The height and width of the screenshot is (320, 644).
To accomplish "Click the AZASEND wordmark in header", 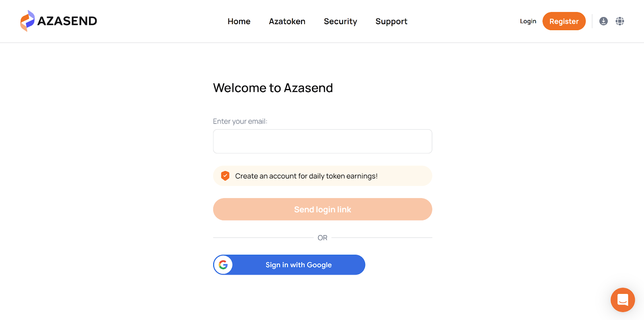I will tap(67, 21).
